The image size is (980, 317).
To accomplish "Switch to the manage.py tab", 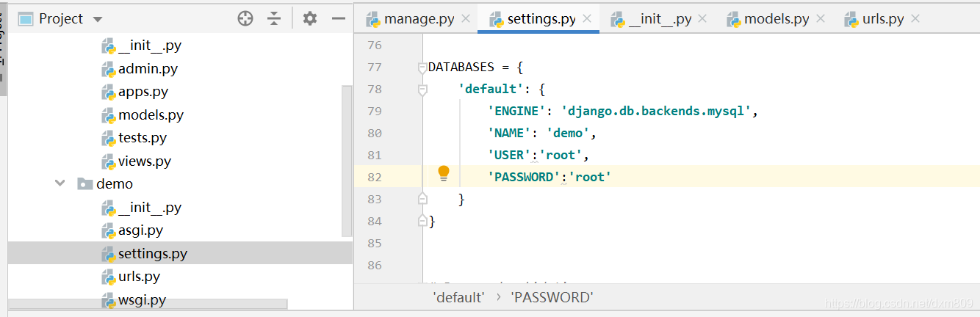I will point(419,19).
